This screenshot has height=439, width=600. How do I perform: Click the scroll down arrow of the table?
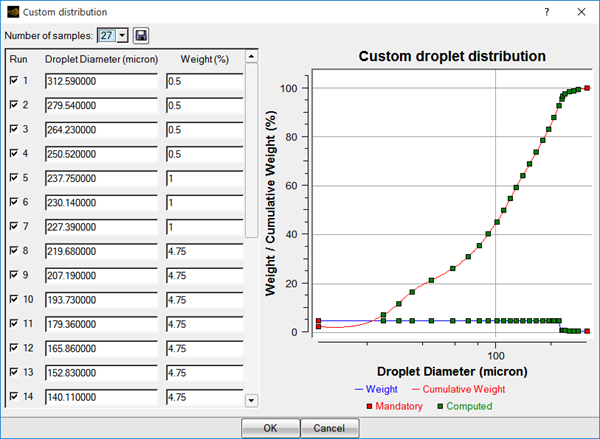point(251,401)
